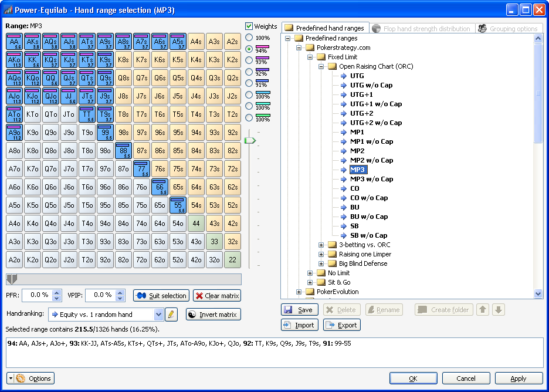Click the blue arrow icon beside MP3 w/o Cap
The image size is (549, 392).
point(344,179)
